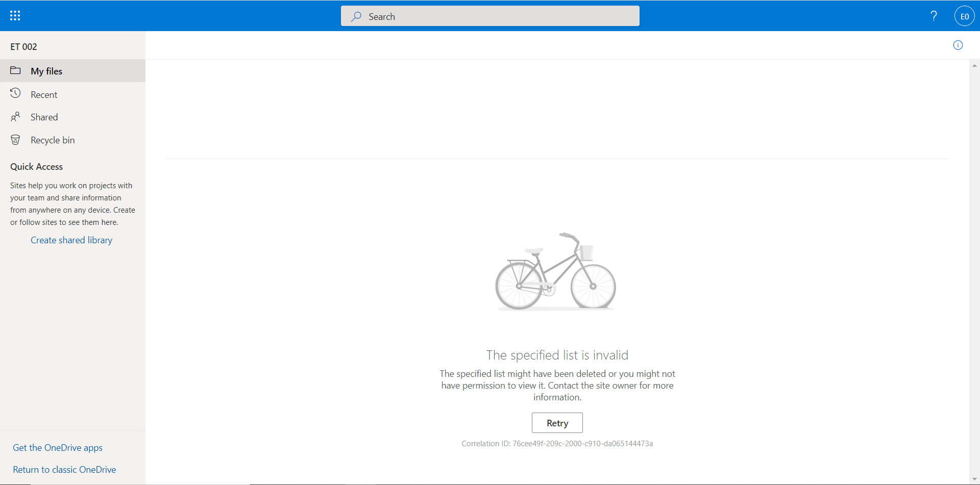Click the bicycle error illustration
980x485 pixels.
pos(555,272)
